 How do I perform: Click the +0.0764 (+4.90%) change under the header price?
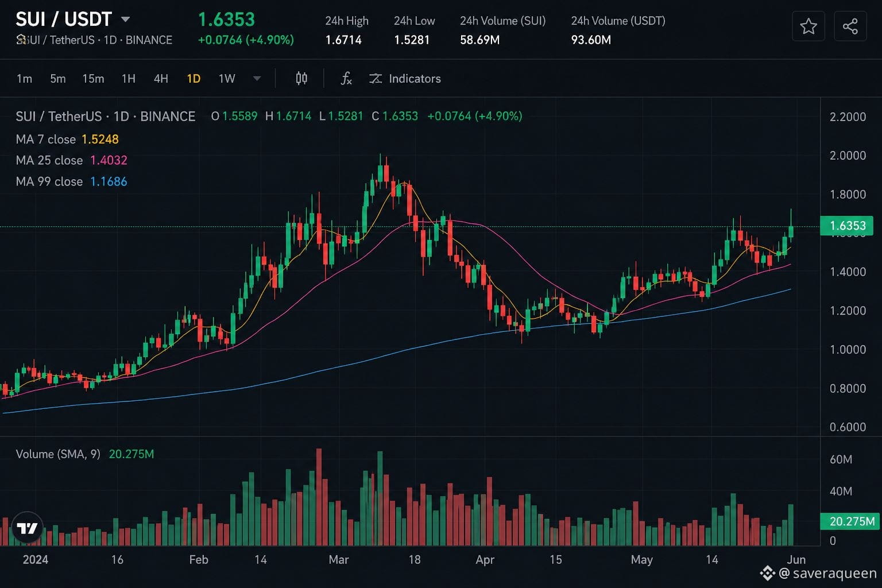(246, 40)
